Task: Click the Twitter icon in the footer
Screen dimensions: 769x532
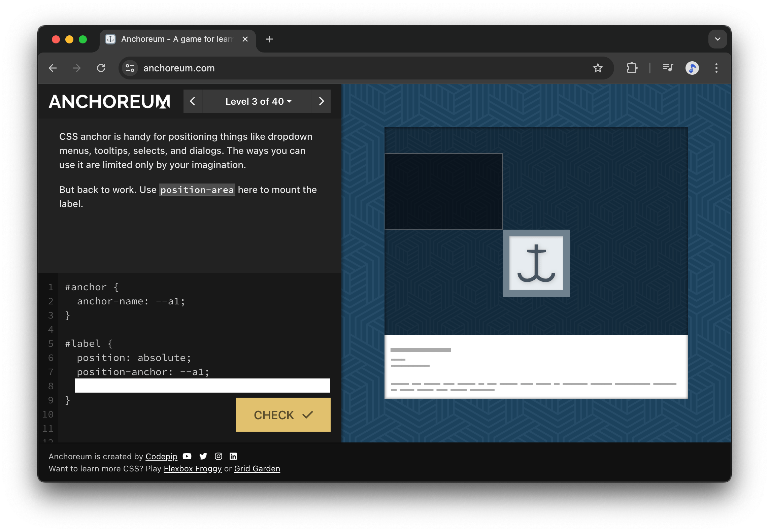Action: click(x=203, y=456)
